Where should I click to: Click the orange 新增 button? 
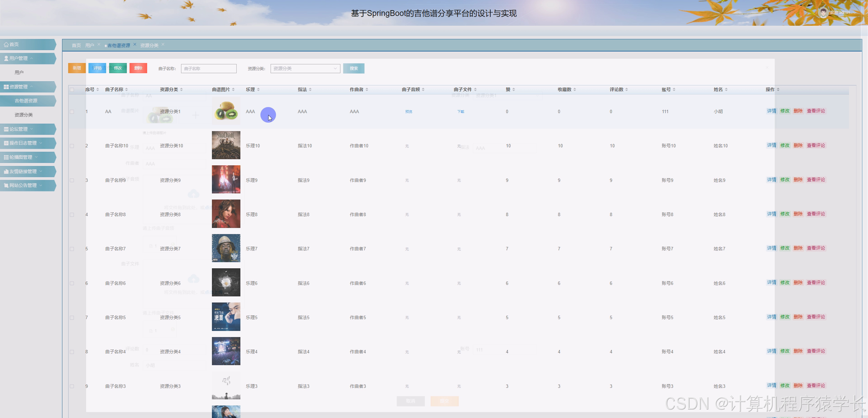(x=77, y=68)
